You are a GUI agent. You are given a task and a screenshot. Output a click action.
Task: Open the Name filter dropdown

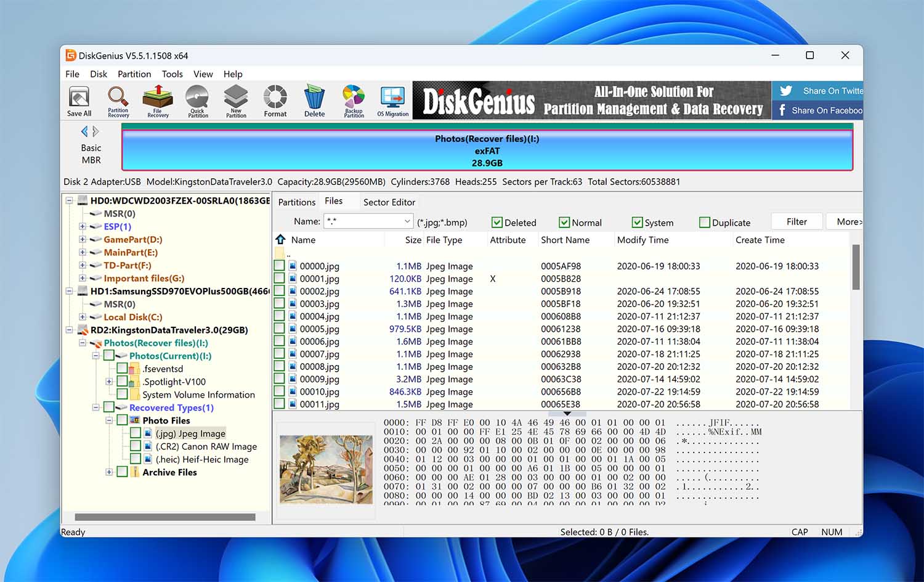coord(407,221)
